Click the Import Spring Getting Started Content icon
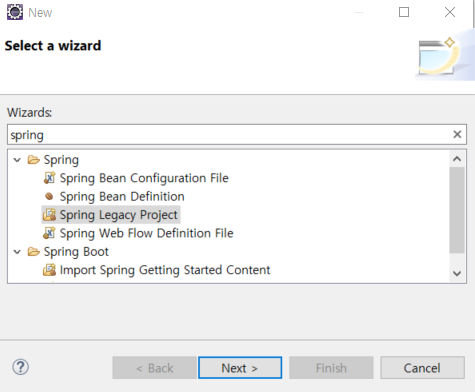 tap(49, 270)
